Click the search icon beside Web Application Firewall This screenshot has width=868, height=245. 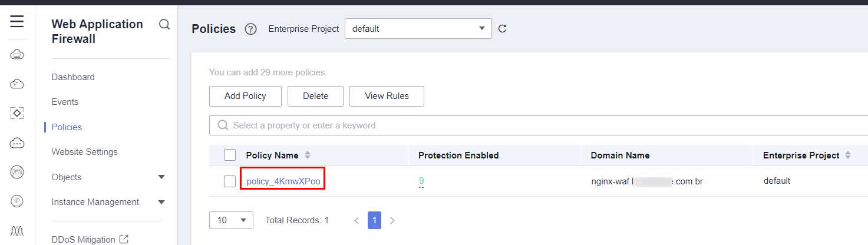point(164,24)
